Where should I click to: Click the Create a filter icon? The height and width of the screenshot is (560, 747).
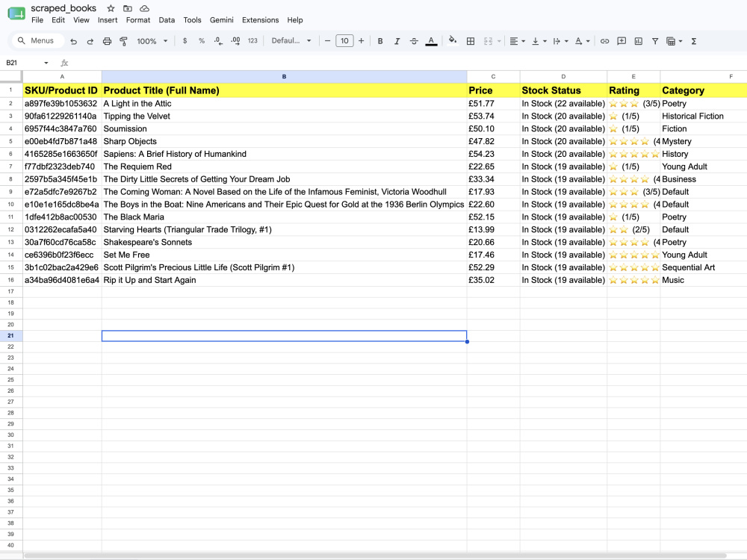point(655,41)
